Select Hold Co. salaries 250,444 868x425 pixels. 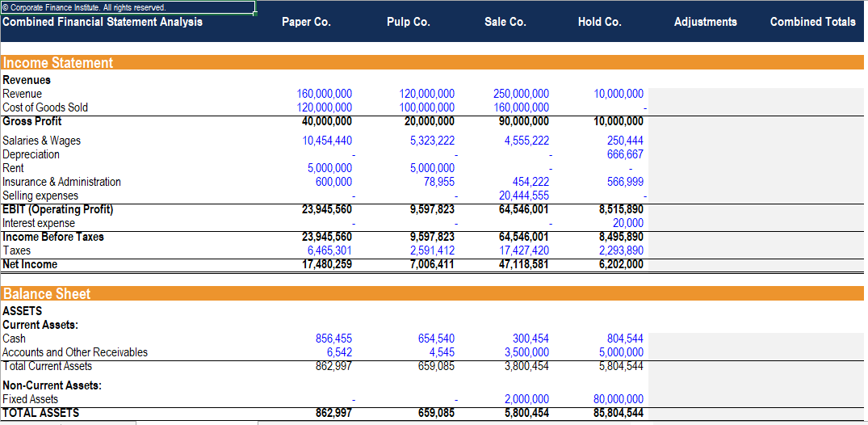626,141
